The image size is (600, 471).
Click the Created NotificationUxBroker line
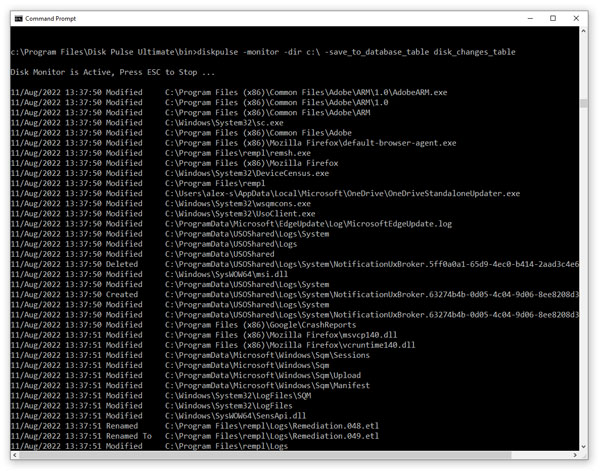[295, 295]
